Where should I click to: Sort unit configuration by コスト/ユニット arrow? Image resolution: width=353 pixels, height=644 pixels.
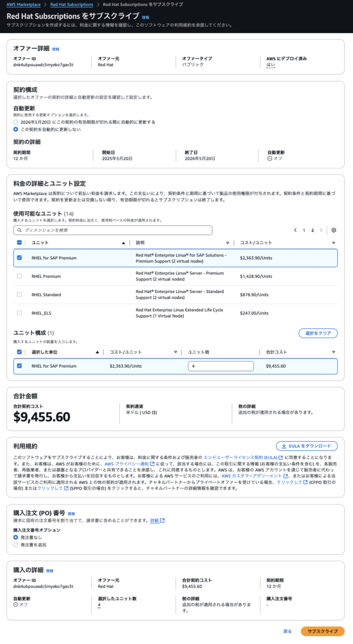click(x=175, y=352)
